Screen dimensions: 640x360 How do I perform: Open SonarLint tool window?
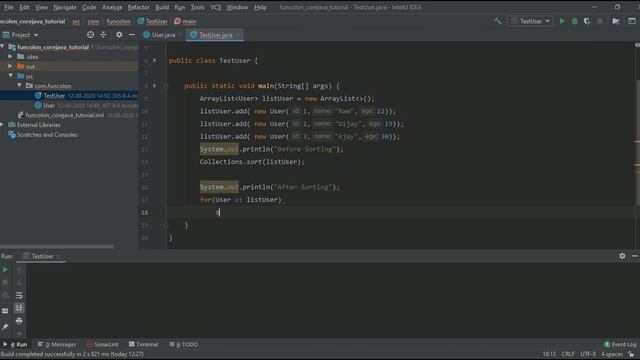[102, 344]
